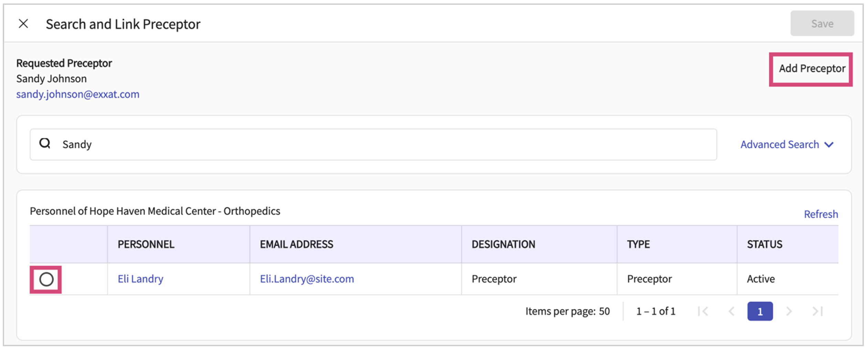Open sandy.johnson@exxat.com email link
Screen dimensions: 868x350
pos(78,94)
